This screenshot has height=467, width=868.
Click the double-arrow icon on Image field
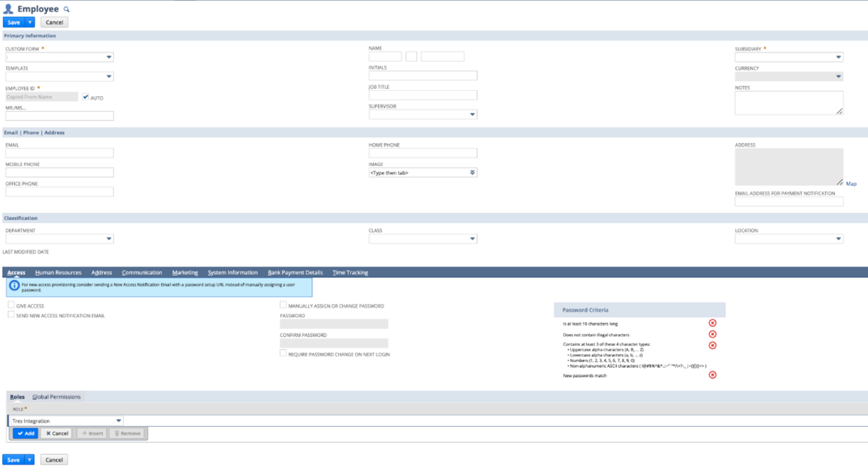tap(472, 173)
